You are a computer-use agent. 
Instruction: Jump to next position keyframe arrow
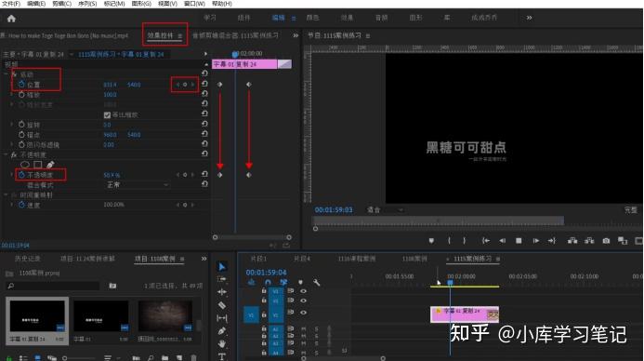coord(192,85)
